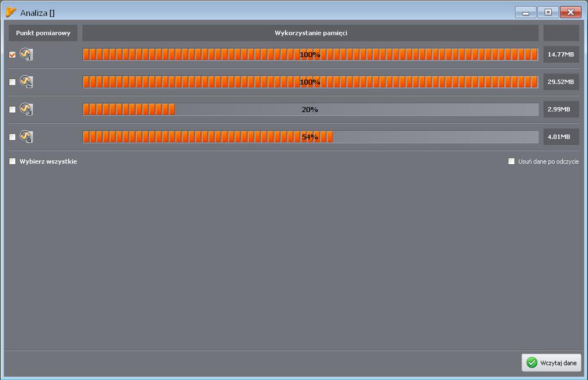Maximize the Analiza window
This screenshot has width=588, height=380.
pyautogui.click(x=548, y=13)
